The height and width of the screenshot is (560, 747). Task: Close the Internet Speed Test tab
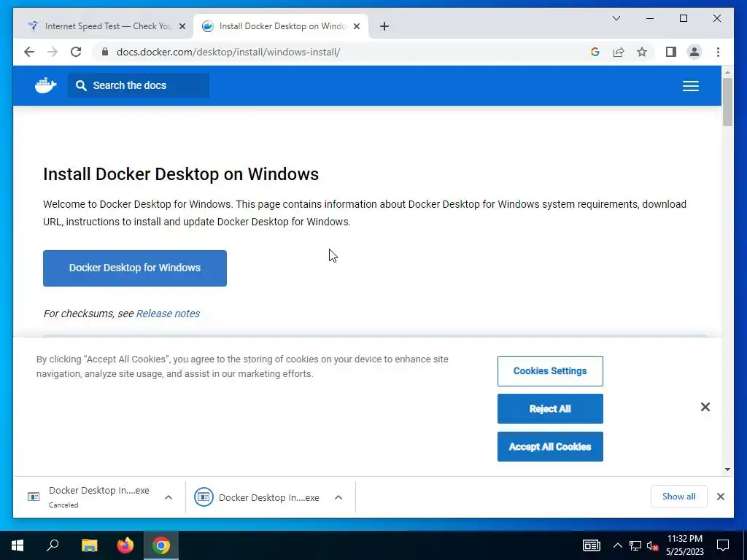click(x=182, y=26)
